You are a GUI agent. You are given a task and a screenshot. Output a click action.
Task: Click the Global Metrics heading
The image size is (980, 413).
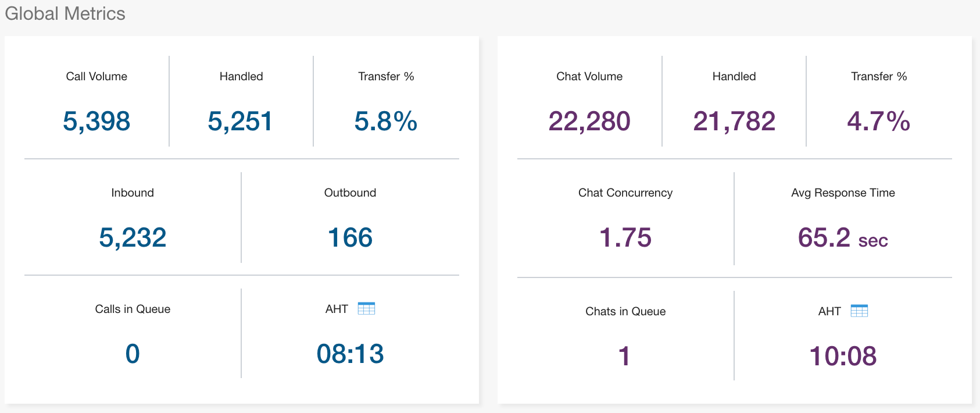coord(65,13)
